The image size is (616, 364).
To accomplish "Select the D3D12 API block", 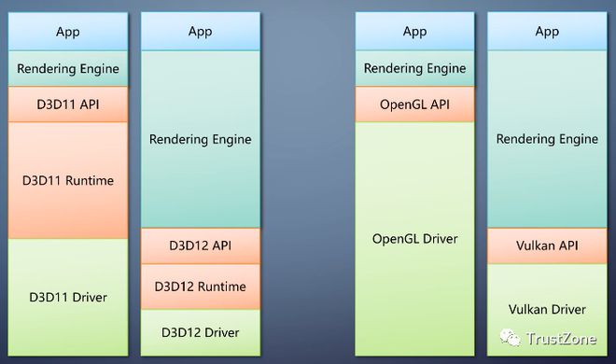I will [201, 245].
